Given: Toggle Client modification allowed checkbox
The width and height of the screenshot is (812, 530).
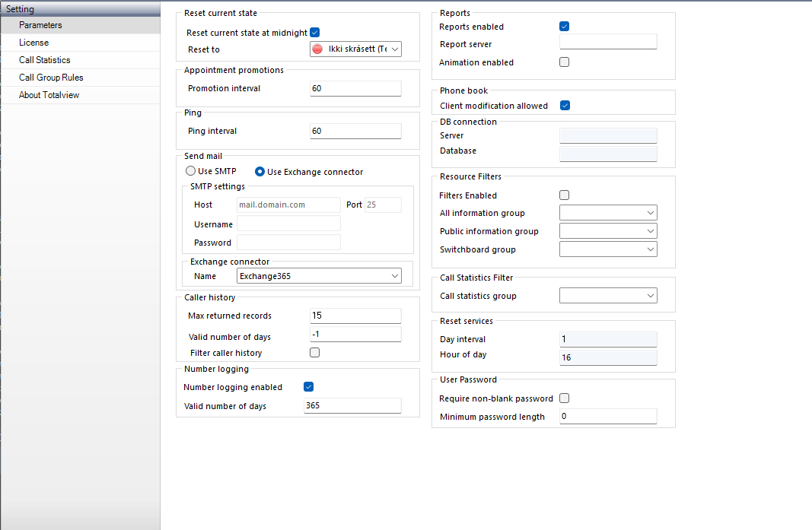Looking at the screenshot, I should coord(565,106).
